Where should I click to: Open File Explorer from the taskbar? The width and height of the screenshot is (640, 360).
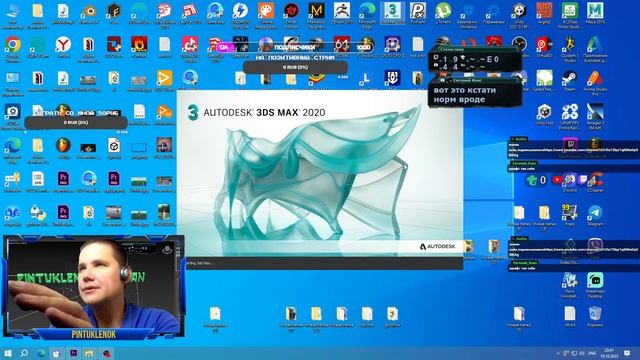click(89, 353)
